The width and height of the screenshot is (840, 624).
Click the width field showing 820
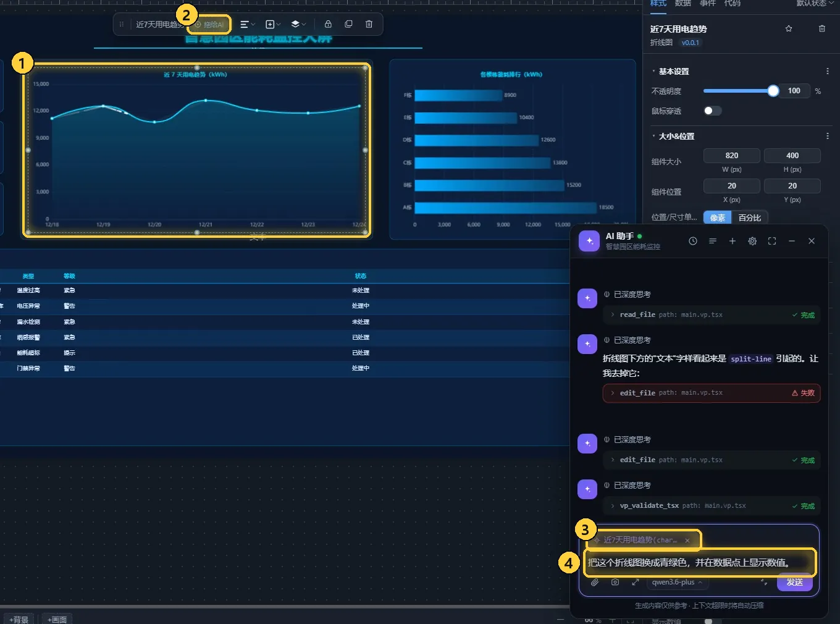(732, 156)
